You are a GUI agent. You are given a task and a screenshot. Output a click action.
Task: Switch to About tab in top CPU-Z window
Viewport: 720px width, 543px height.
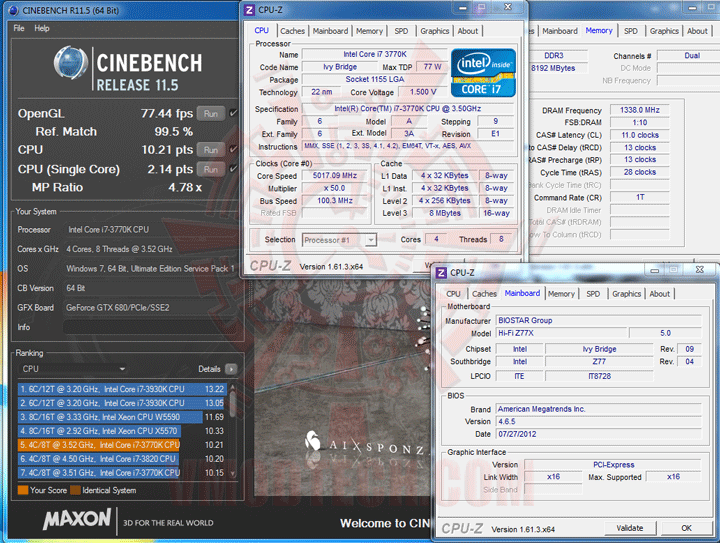tap(468, 31)
